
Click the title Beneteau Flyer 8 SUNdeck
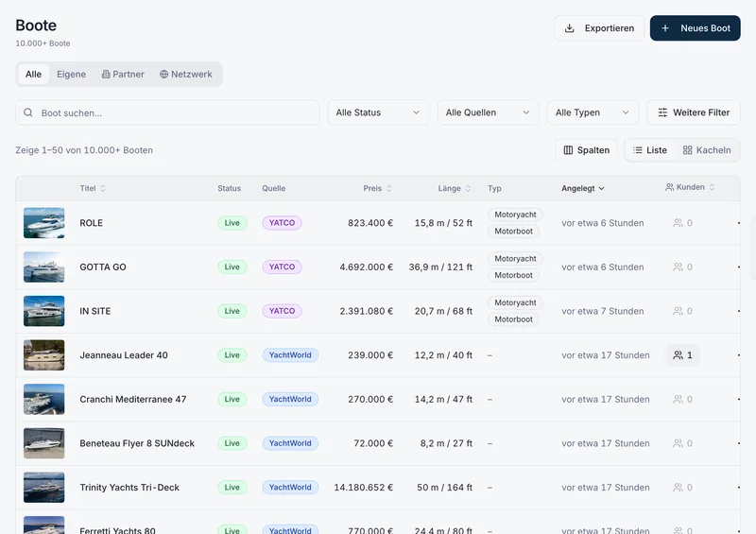click(x=137, y=443)
